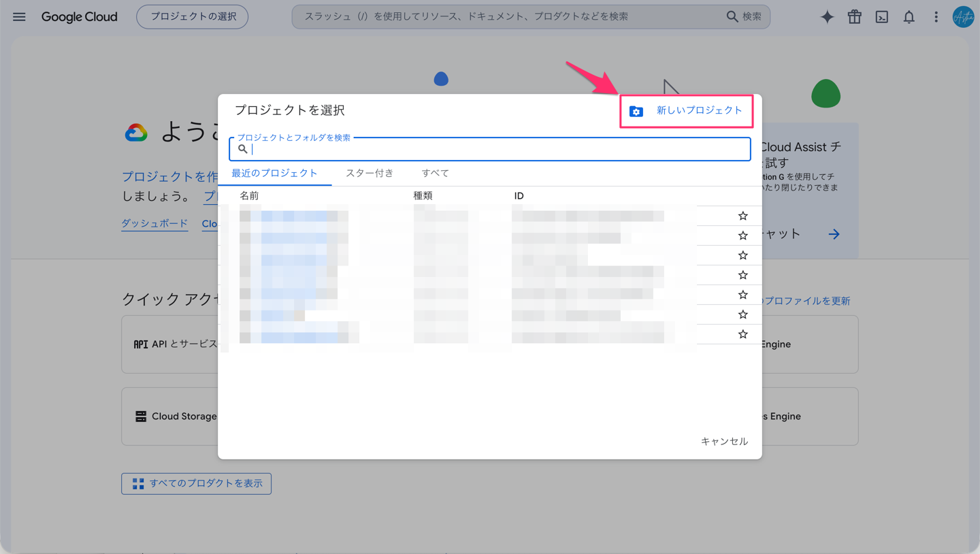This screenshot has width=980, height=554.
Task: Open Gemini sparkle assistant icon
Action: [827, 17]
